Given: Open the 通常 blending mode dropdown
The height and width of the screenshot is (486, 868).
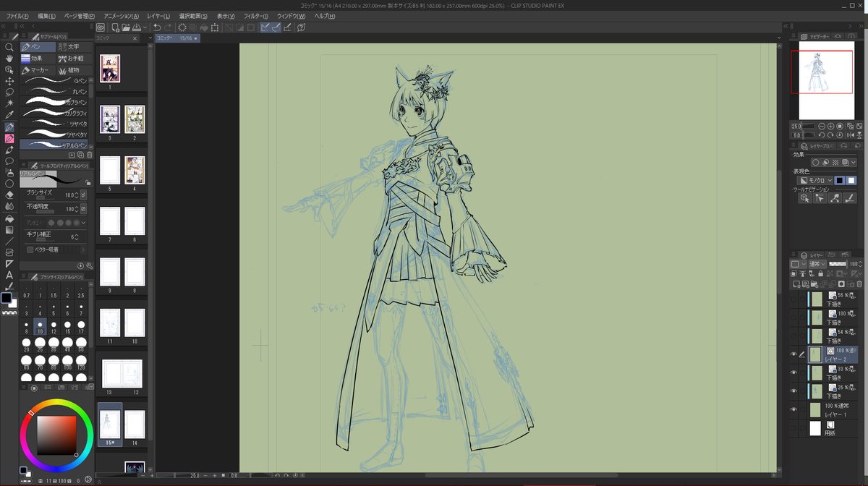Looking at the screenshot, I should pyautogui.click(x=817, y=265).
